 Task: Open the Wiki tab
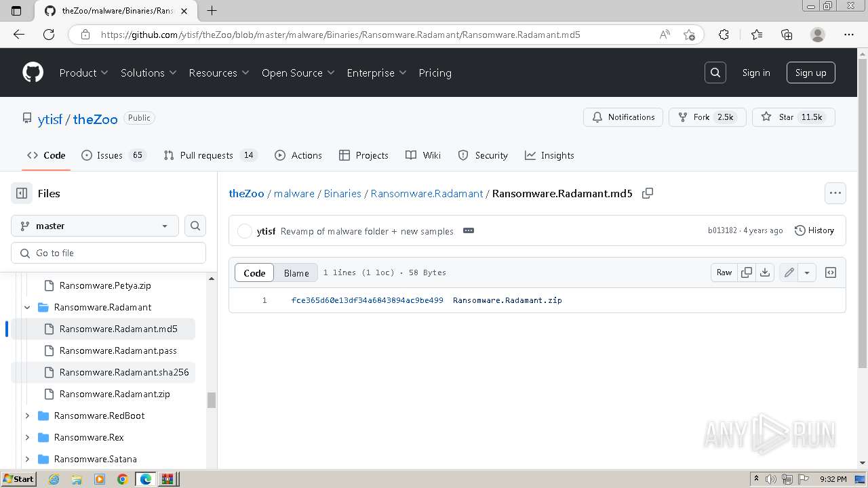click(x=423, y=155)
